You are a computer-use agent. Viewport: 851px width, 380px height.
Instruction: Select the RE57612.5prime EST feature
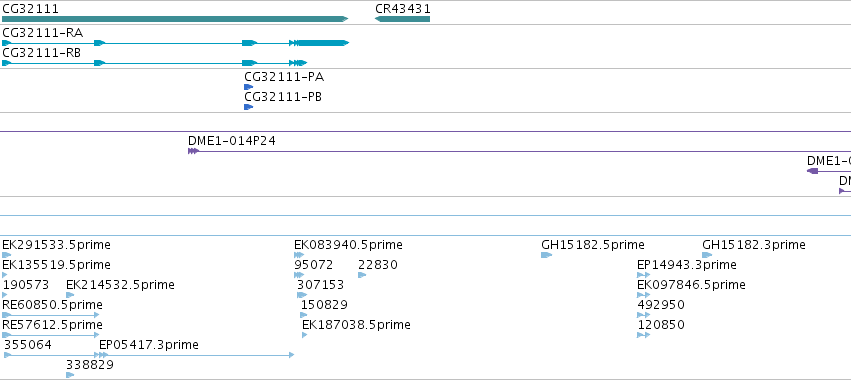(52, 335)
